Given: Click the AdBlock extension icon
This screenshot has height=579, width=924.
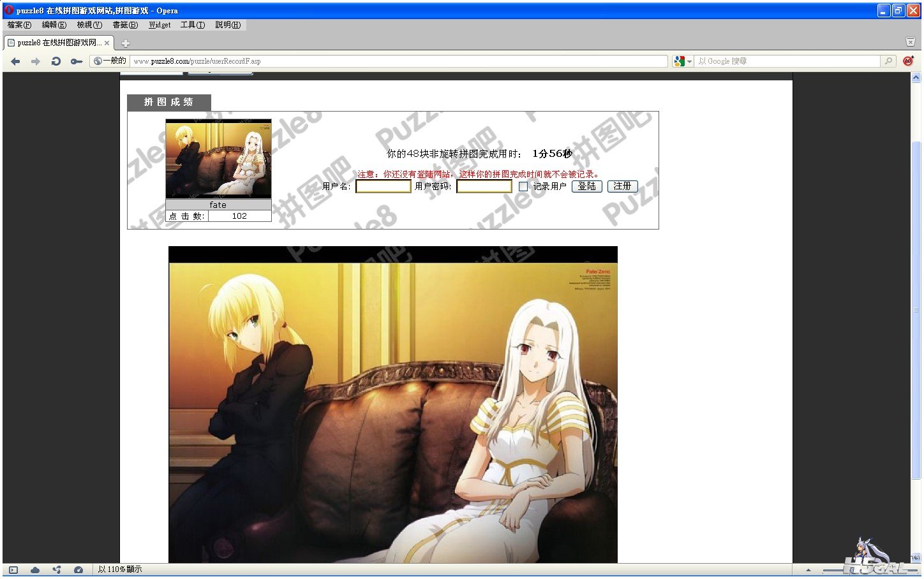Looking at the screenshot, I should pyautogui.click(x=908, y=61).
